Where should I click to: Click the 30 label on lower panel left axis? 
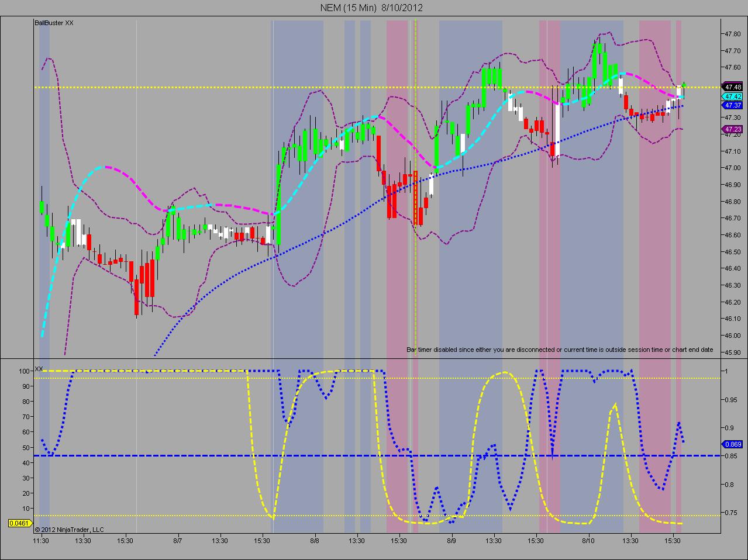click(26, 478)
